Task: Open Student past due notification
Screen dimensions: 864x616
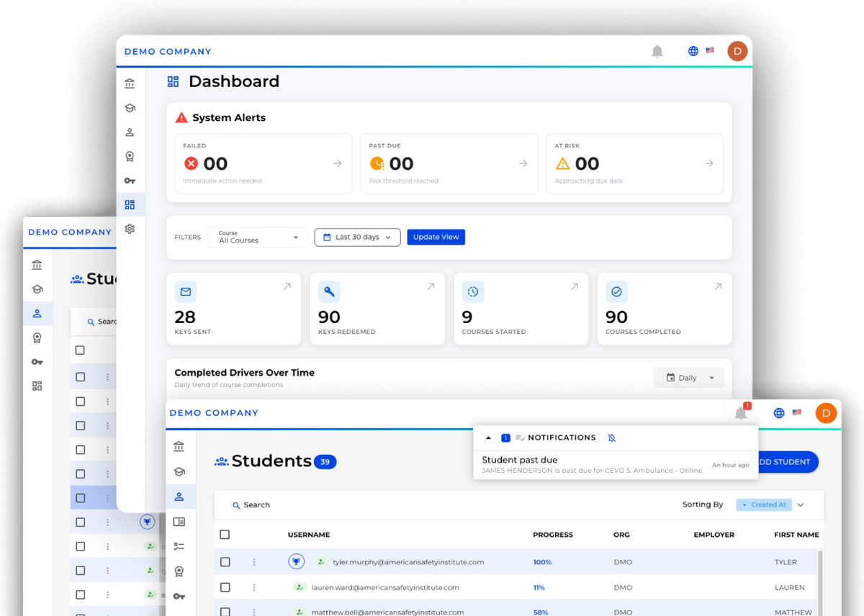Action: pyautogui.click(x=616, y=465)
